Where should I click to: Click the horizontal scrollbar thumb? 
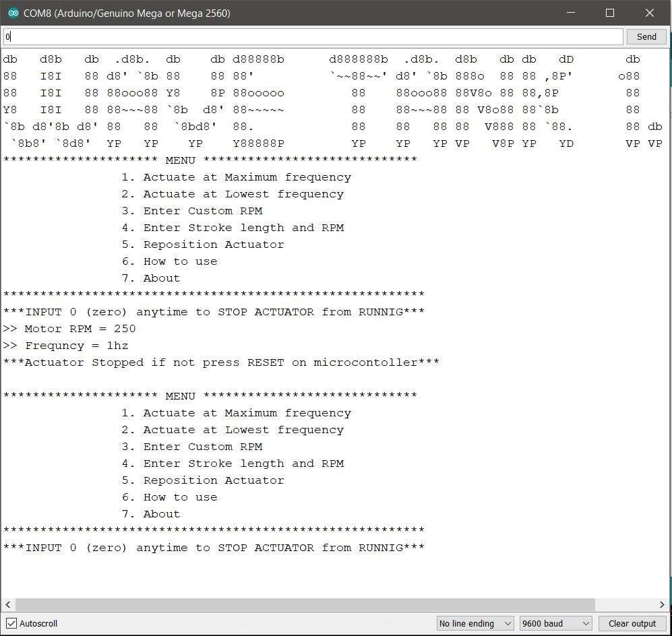pyautogui.click(x=305, y=605)
